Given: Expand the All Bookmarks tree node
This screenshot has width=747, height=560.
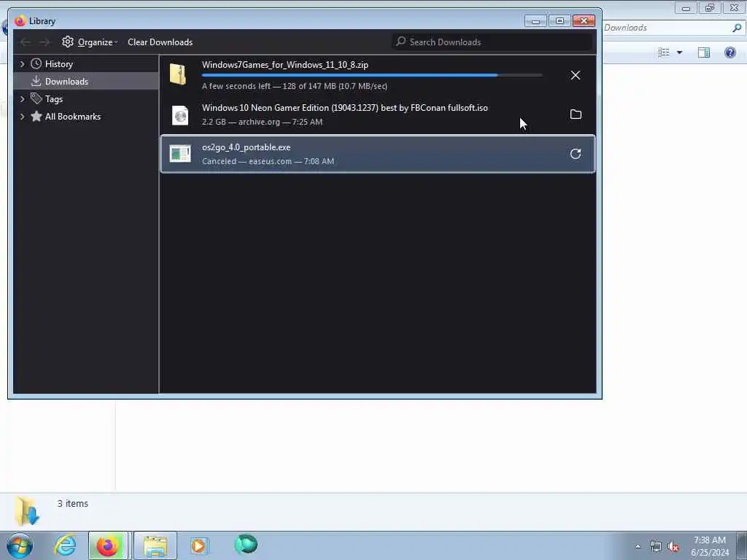Looking at the screenshot, I should click(x=22, y=116).
